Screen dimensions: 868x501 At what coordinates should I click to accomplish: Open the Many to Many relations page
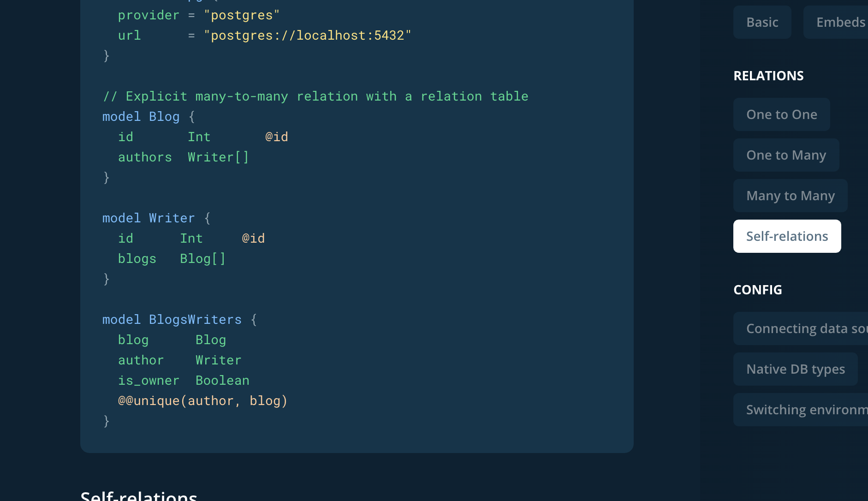pyautogui.click(x=790, y=195)
